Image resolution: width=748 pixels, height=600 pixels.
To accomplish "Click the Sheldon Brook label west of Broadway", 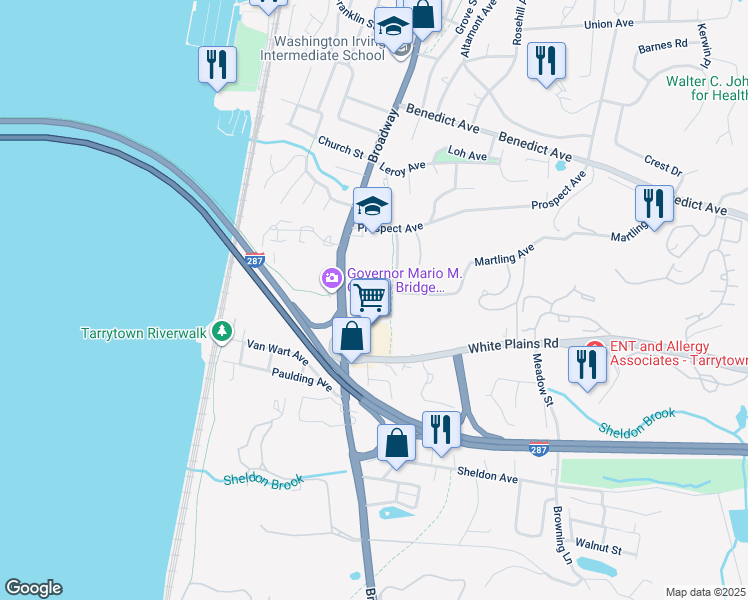I will coord(263,481).
